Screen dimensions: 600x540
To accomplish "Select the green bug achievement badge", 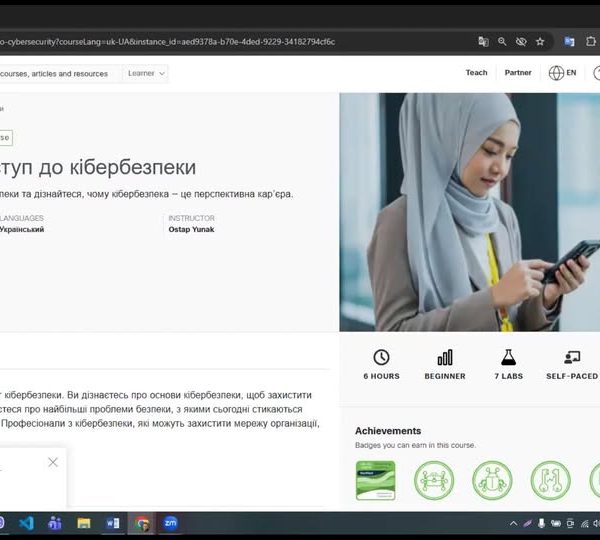I will coord(492,480).
